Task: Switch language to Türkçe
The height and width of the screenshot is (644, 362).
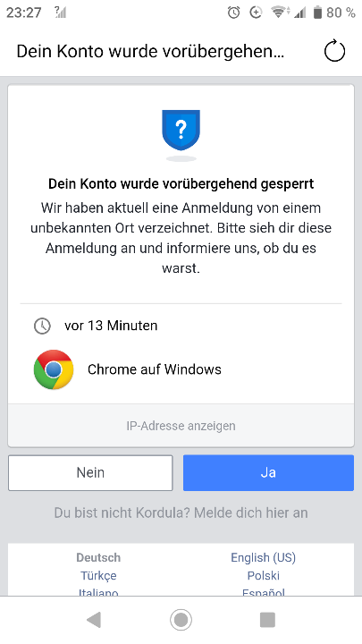Action: click(98, 575)
